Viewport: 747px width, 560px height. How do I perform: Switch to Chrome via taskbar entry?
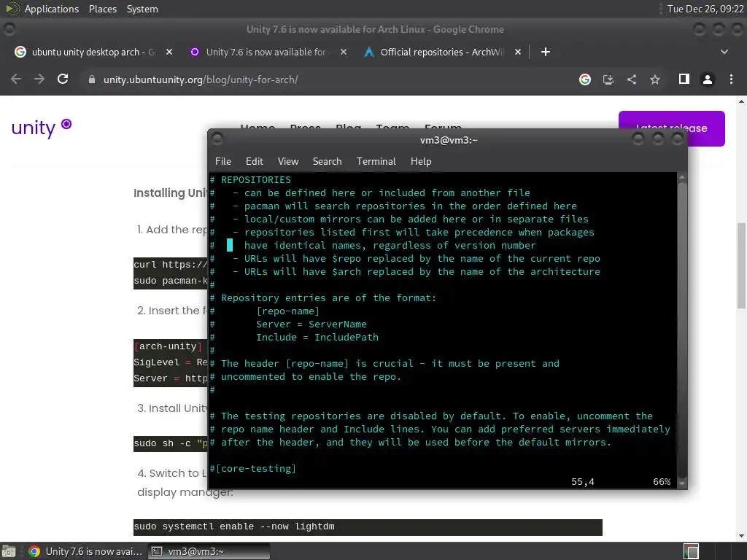tap(86, 551)
